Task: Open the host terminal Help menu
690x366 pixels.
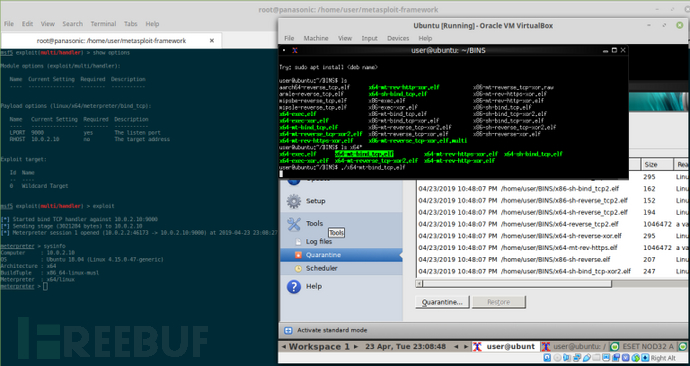Action: 152,24
